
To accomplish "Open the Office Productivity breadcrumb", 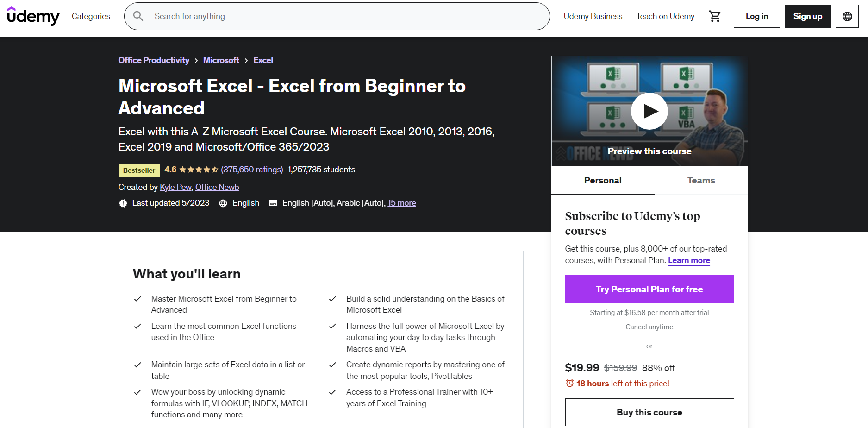I will click(153, 60).
